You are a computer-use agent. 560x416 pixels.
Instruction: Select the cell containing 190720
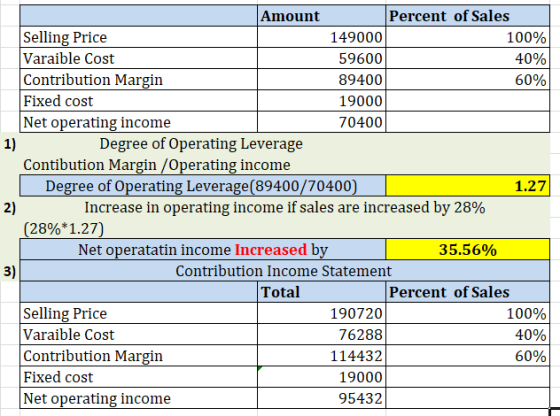click(321, 313)
